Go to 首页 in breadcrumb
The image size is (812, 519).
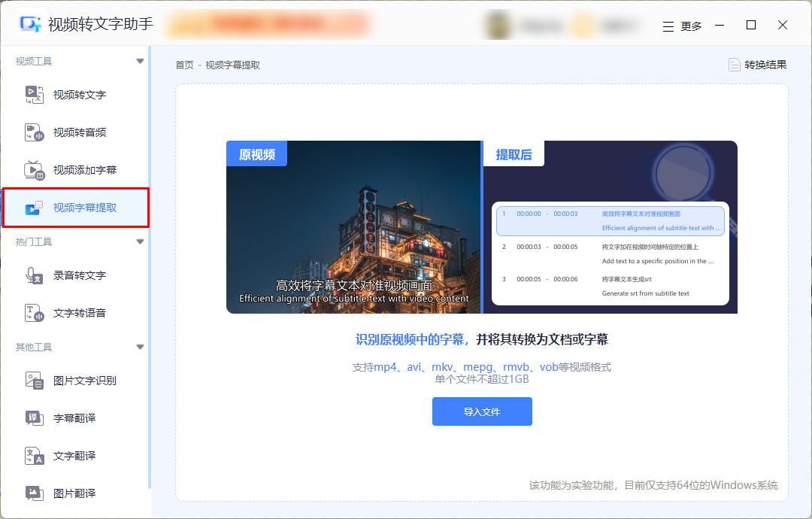[184, 65]
